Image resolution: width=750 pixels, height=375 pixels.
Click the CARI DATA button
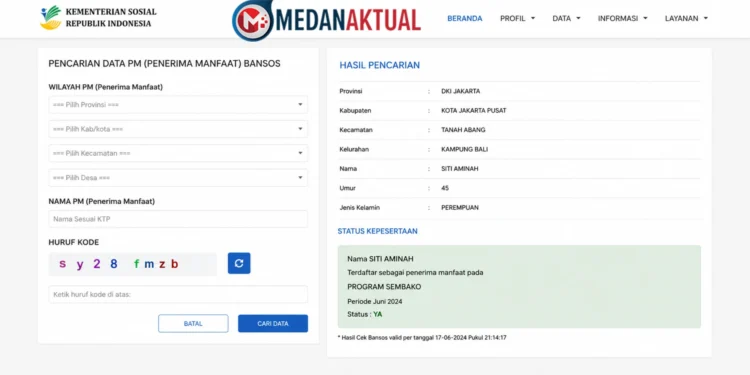click(x=273, y=323)
